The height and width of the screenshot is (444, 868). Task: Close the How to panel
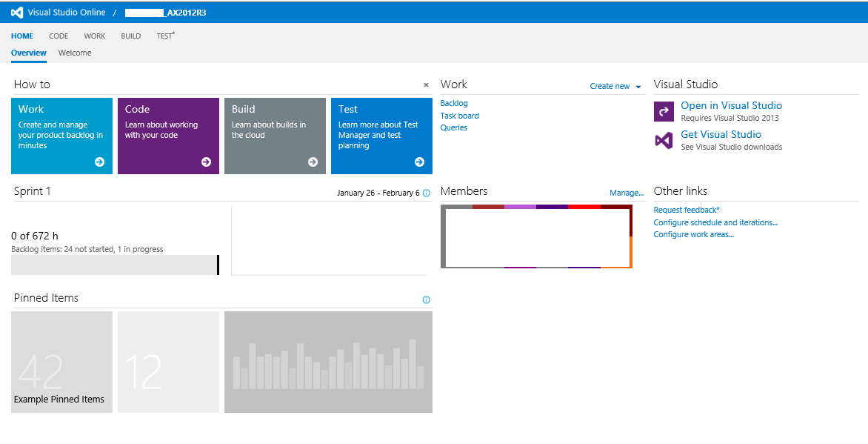click(x=426, y=85)
